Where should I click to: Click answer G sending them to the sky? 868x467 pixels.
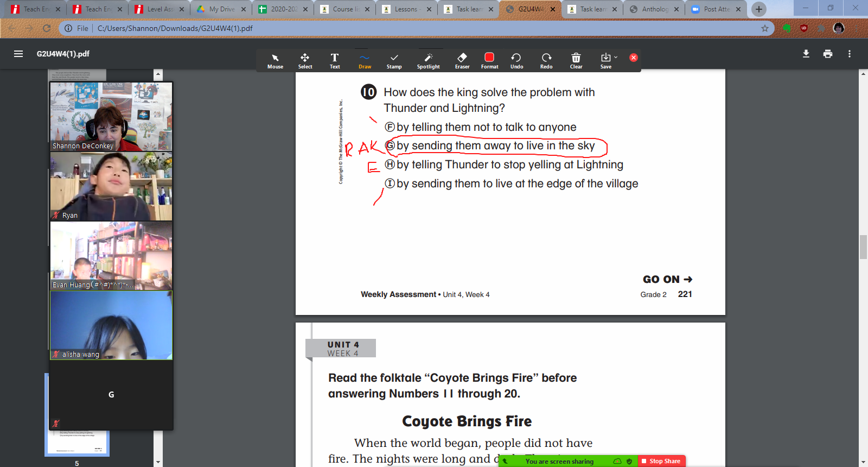[490, 146]
